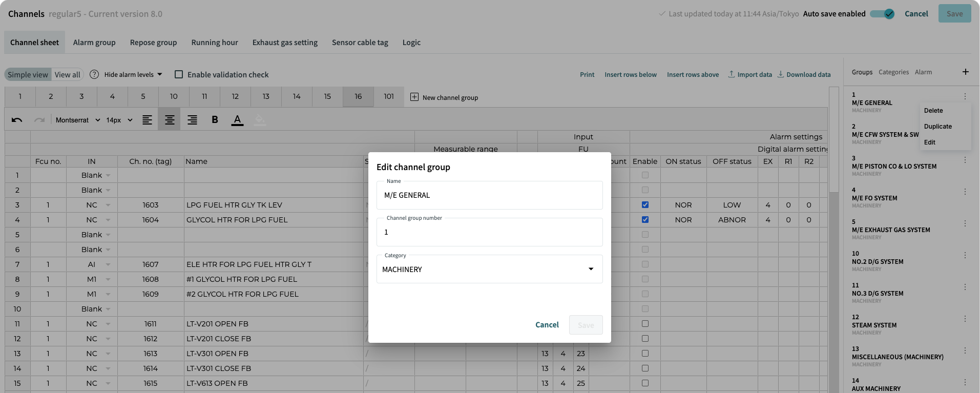
Task: Open the Category MACHINERY dropdown
Action: tap(489, 269)
